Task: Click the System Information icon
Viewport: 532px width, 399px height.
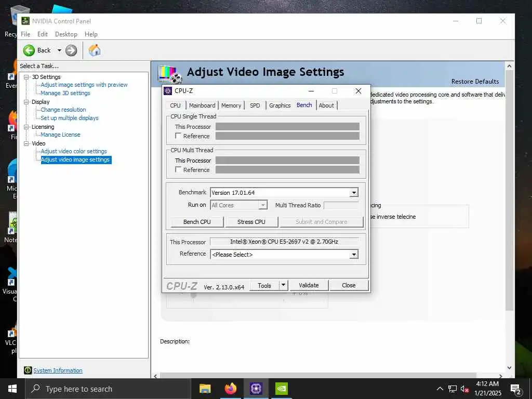Action: coord(28,370)
